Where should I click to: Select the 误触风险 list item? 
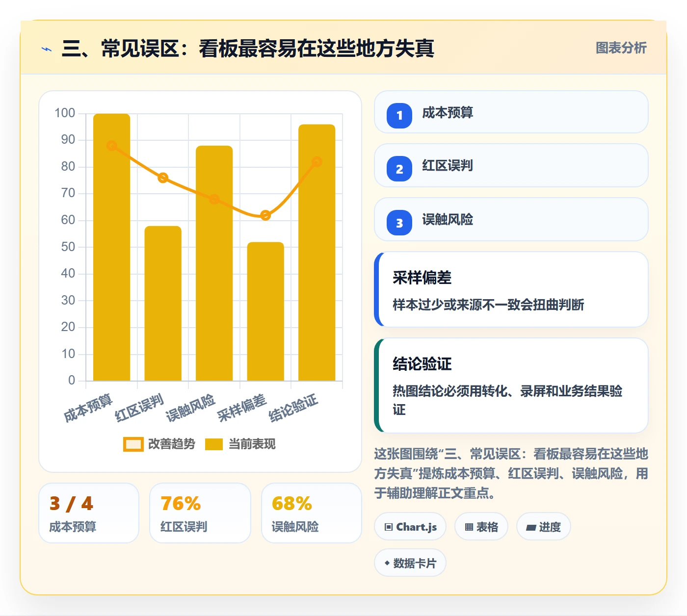point(511,219)
